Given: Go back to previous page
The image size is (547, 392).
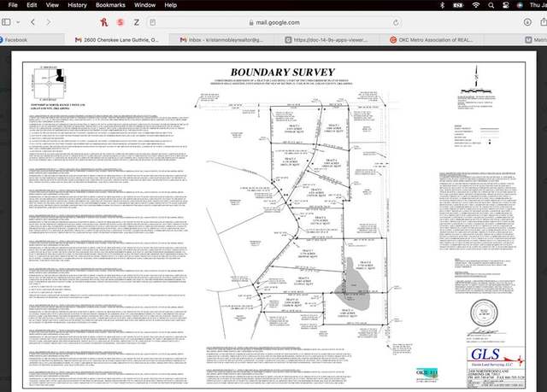Looking at the screenshot, I should (32, 22).
